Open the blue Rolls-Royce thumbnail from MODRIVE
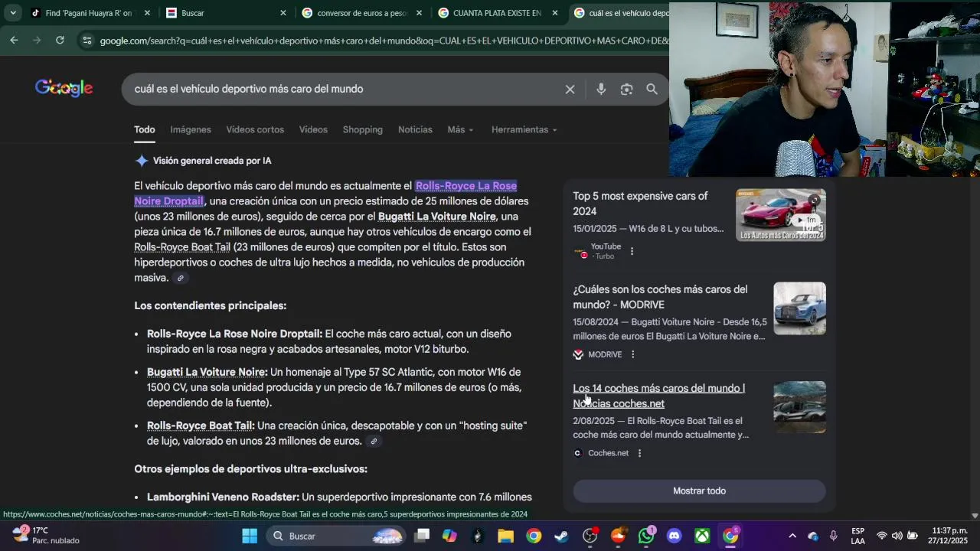This screenshot has width=980, height=551. 799,308
